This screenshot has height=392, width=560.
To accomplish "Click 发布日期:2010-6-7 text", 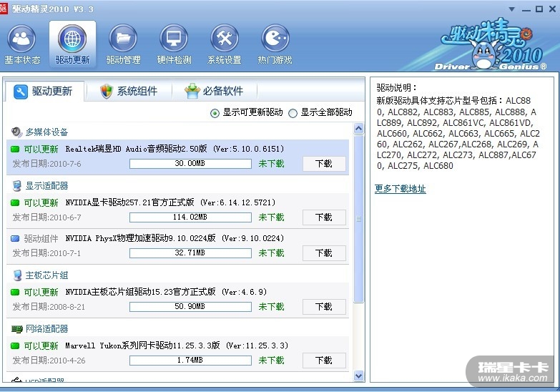I will (46, 217).
